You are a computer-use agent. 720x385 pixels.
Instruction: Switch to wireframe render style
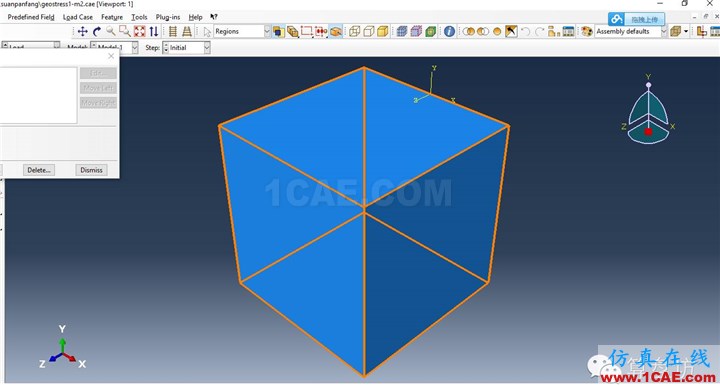coord(354,31)
